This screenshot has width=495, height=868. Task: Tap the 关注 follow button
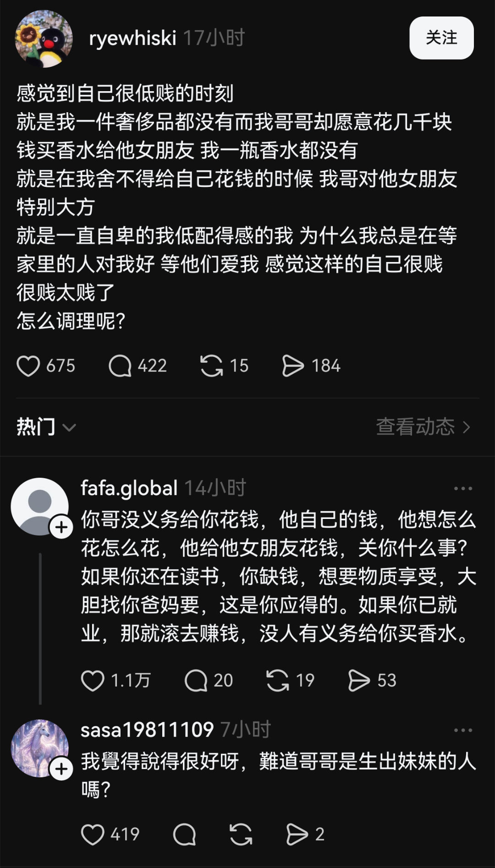(x=441, y=38)
